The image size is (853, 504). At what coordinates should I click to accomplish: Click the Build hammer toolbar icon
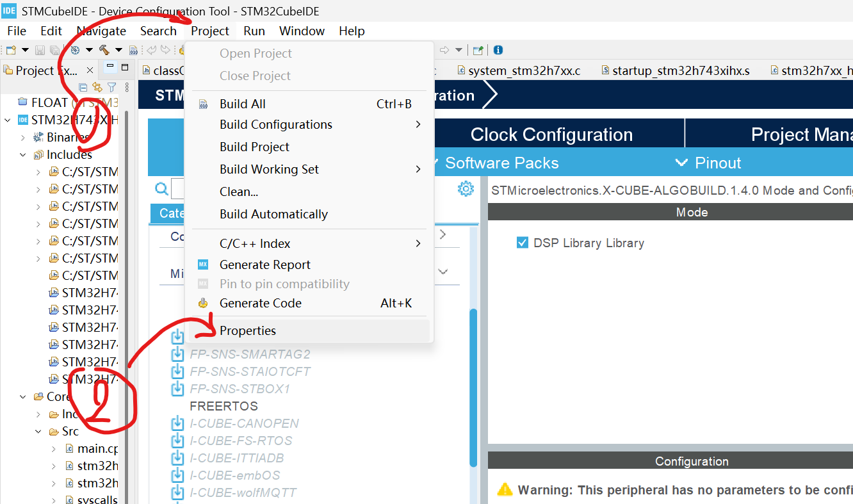click(104, 50)
